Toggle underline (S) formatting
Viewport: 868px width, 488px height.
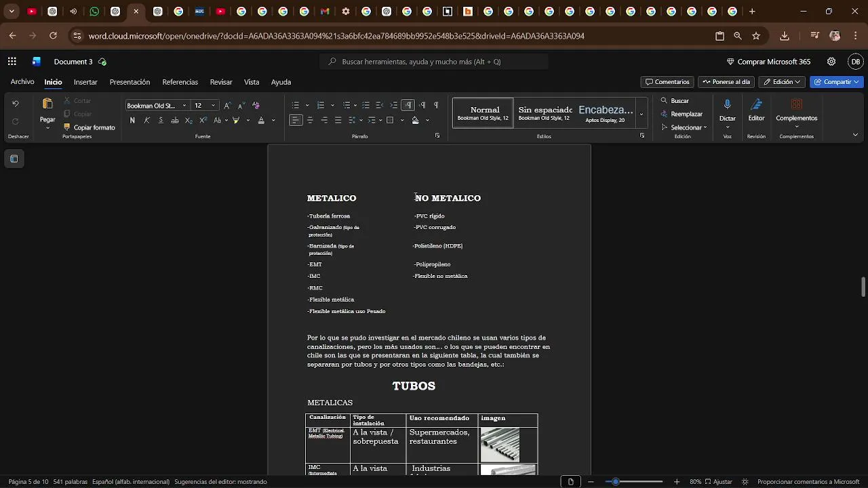[x=161, y=120]
